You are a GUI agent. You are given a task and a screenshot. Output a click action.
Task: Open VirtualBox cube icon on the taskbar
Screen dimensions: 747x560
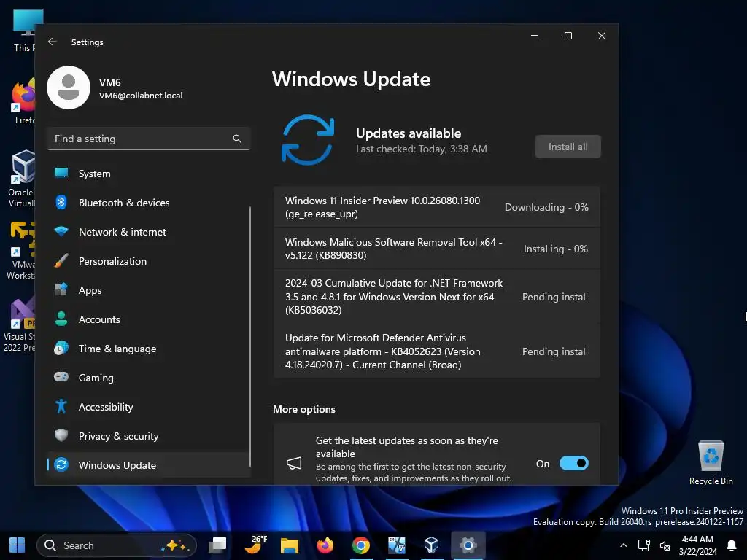click(x=432, y=545)
